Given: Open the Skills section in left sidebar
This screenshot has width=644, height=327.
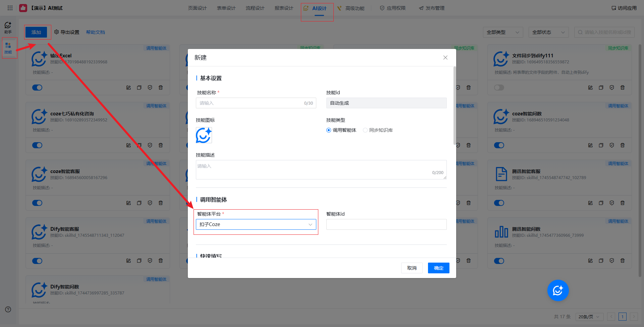Looking at the screenshot, I should coord(8,48).
